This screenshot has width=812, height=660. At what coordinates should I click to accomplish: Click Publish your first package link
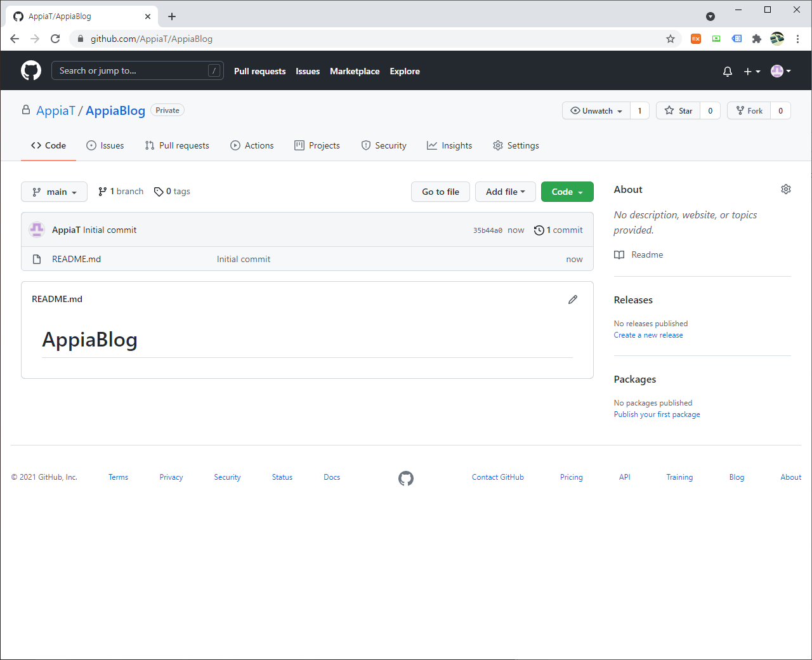pyautogui.click(x=657, y=414)
